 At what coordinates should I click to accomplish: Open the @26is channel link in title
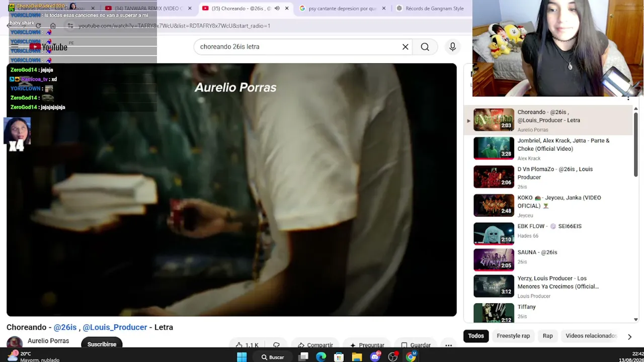(65, 327)
